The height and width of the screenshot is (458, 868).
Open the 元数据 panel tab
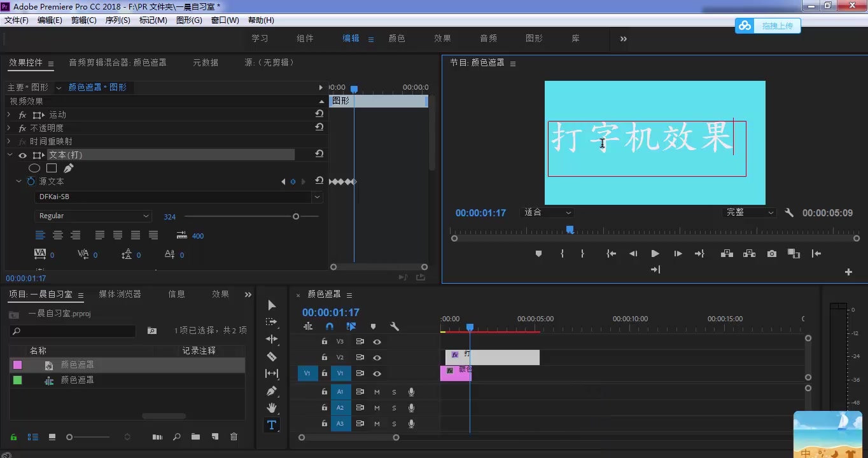click(x=206, y=62)
